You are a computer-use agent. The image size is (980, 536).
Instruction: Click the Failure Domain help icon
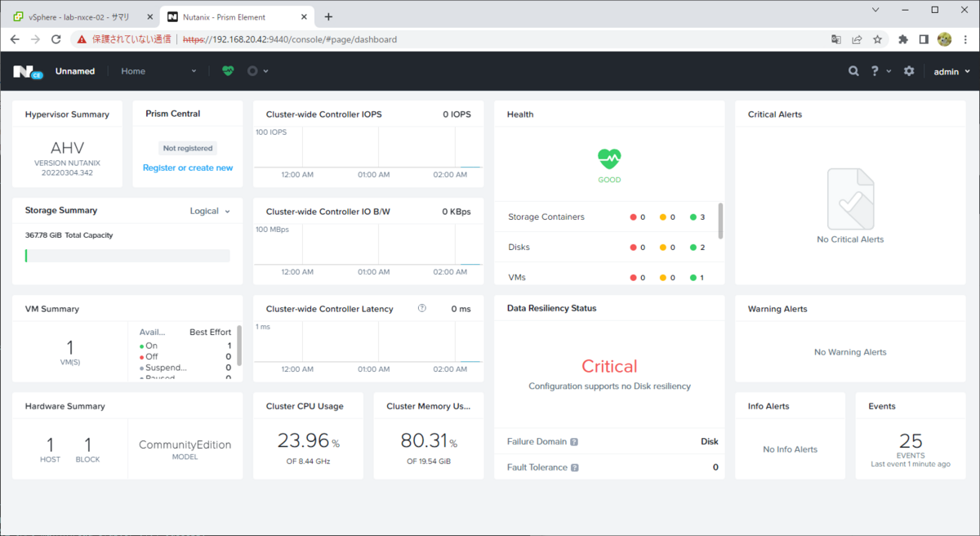click(574, 442)
